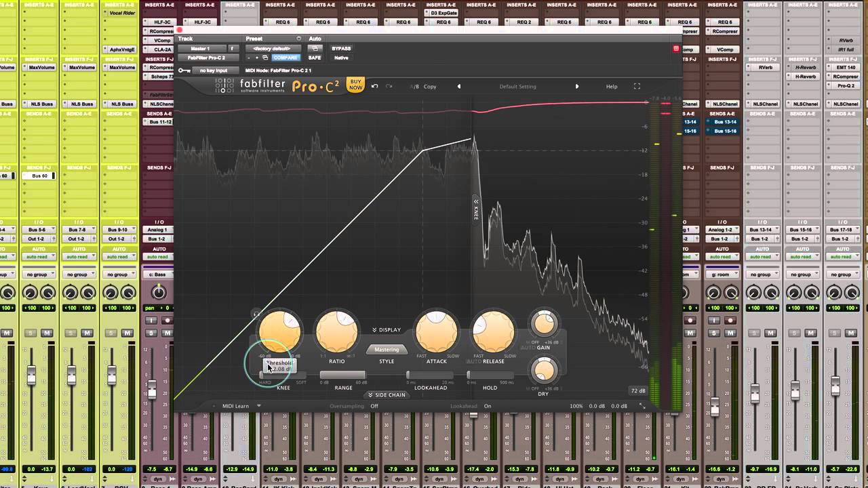Open the Oversampling Off menu
868x488 pixels.
[374, 406]
